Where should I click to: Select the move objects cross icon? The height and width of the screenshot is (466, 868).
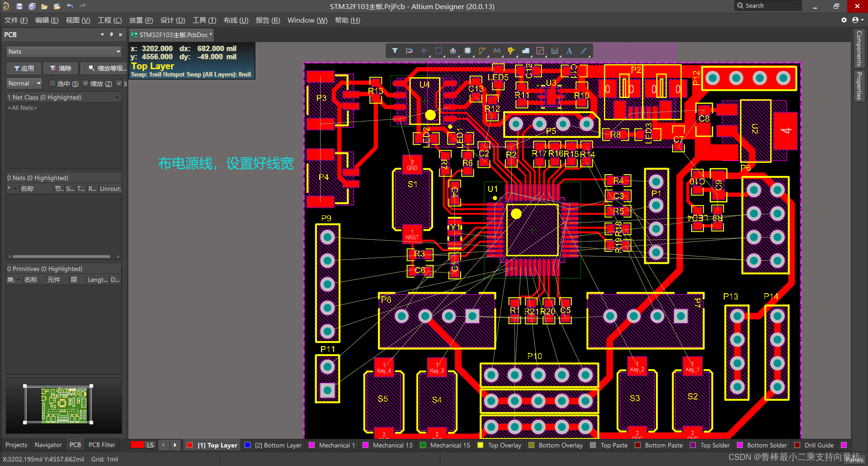(x=424, y=51)
